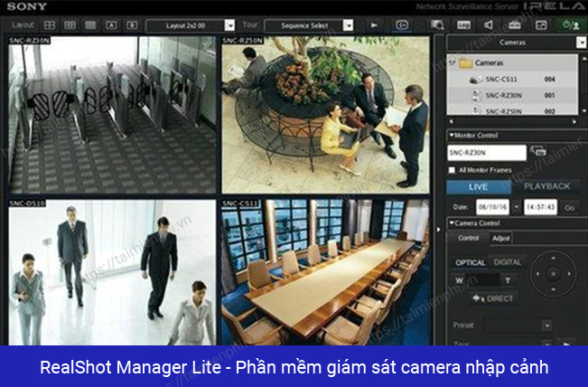Click the PTZ center home button
Image resolution: width=588 pixels, height=387 pixels.
point(554,274)
